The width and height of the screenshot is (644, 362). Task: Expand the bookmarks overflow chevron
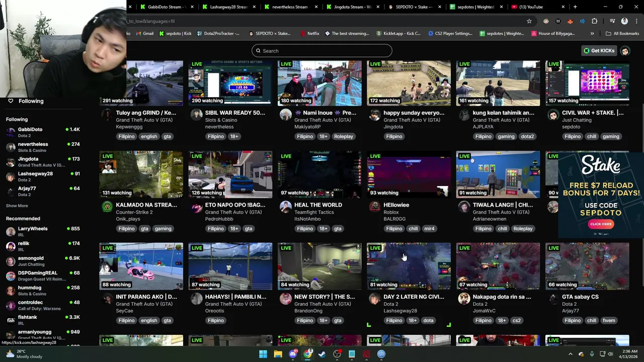click(592, 34)
